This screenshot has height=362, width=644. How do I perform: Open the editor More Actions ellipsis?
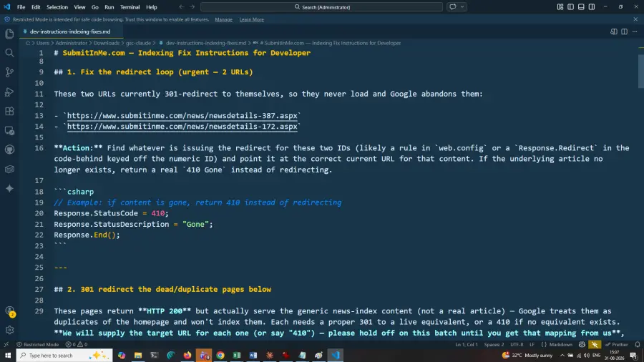point(635,31)
